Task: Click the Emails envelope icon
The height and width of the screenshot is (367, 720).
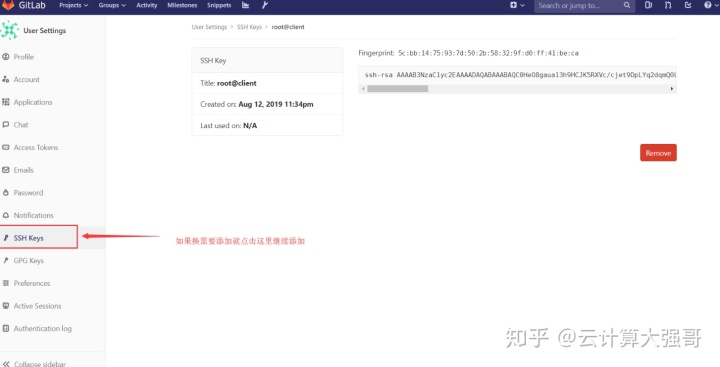Action: [6, 170]
